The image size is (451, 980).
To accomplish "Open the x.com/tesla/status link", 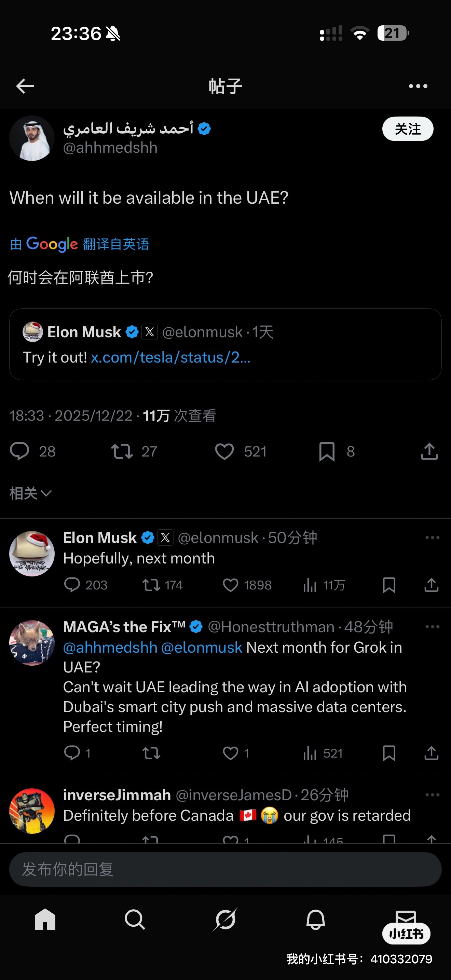I will coord(170,358).
